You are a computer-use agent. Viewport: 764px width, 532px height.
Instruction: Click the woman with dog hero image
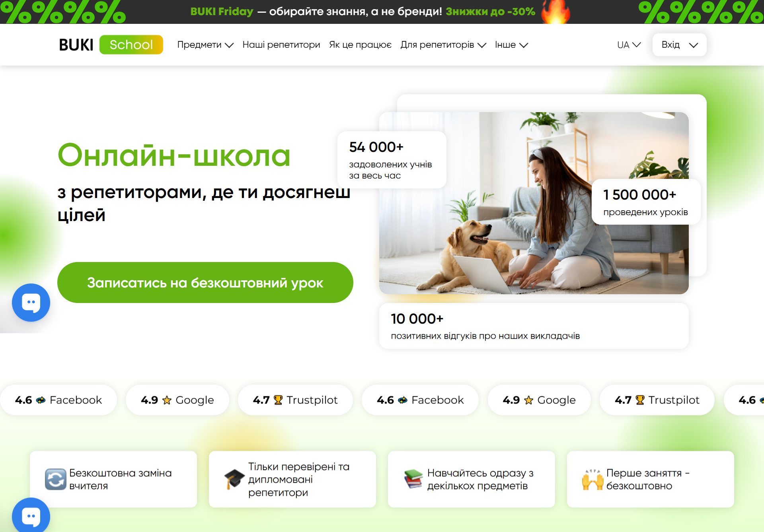click(x=534, y=203)
